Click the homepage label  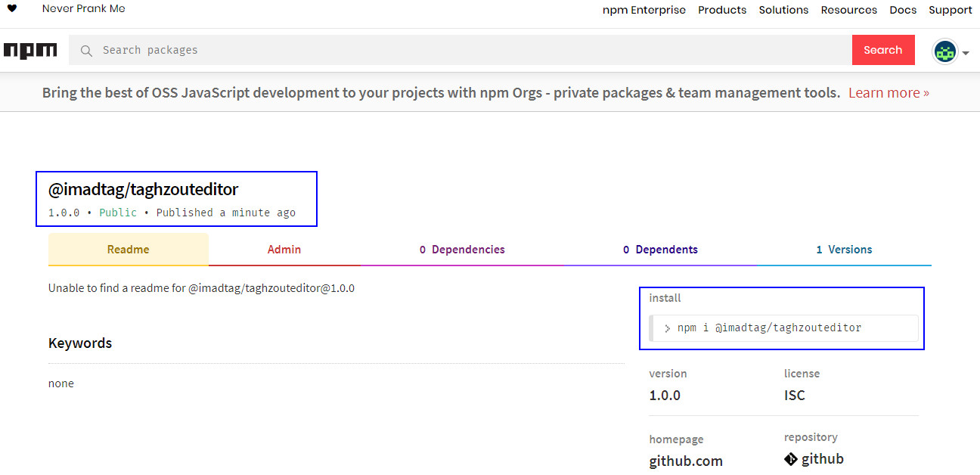[676, 439]
